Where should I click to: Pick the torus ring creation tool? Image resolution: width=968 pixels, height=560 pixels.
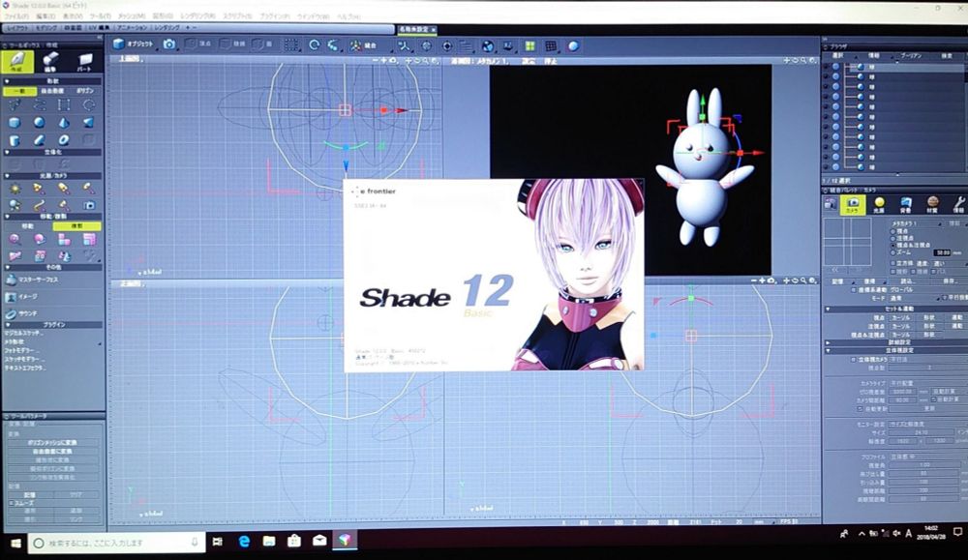point(64,139)
